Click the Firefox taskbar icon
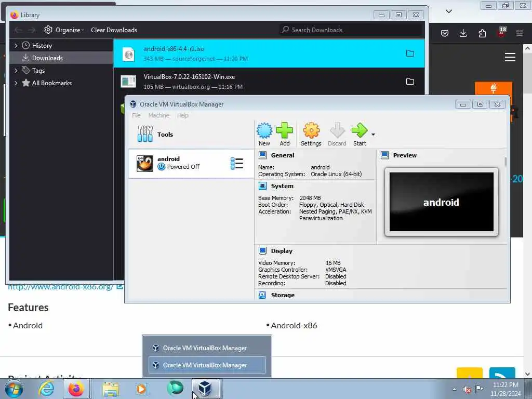The image size is (532, 399). [76, 389]
